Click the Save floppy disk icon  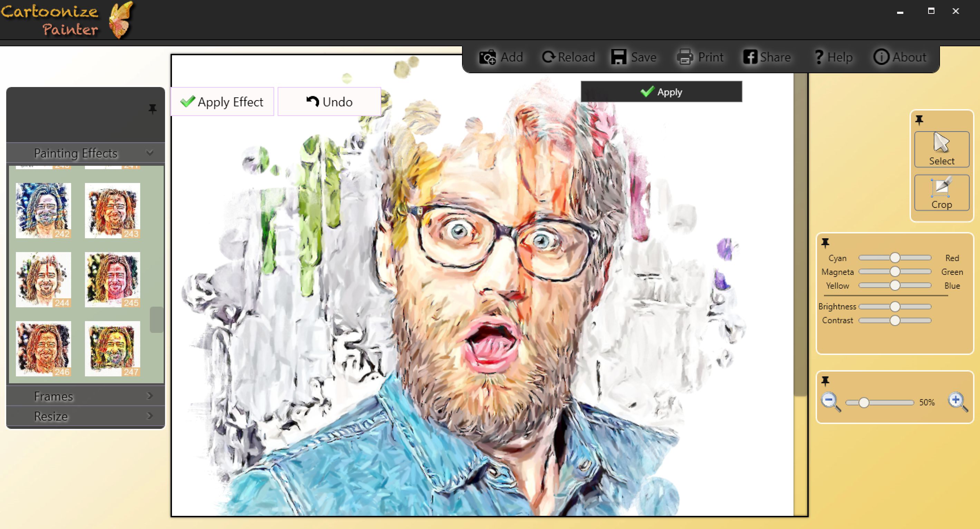pyautogui.click(x=618, y=57)
